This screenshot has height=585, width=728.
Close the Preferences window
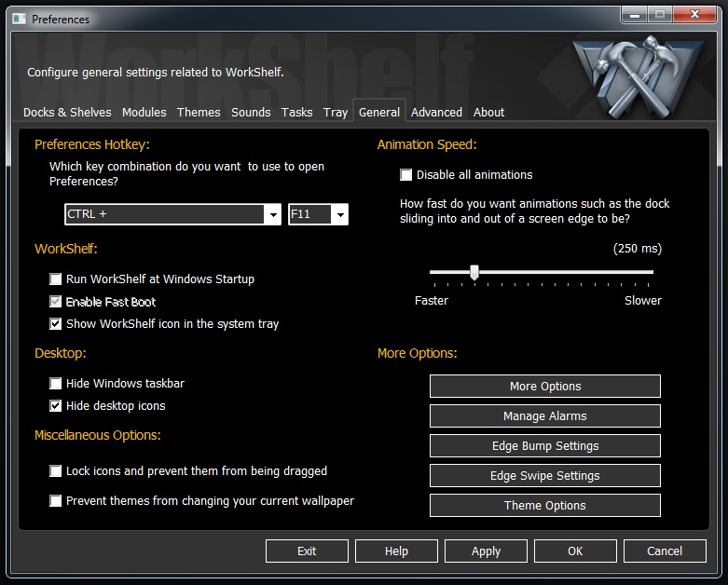click(694, 14)
